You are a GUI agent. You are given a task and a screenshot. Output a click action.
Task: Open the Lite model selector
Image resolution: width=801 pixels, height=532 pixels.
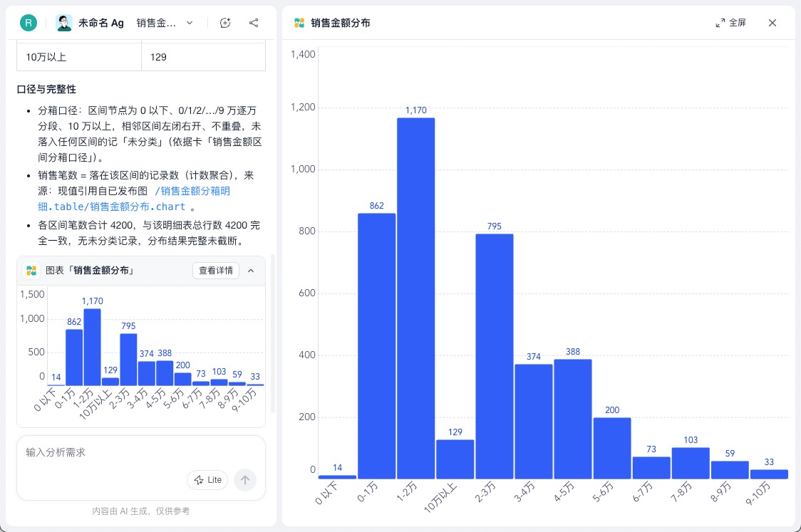tap(207, 480)
